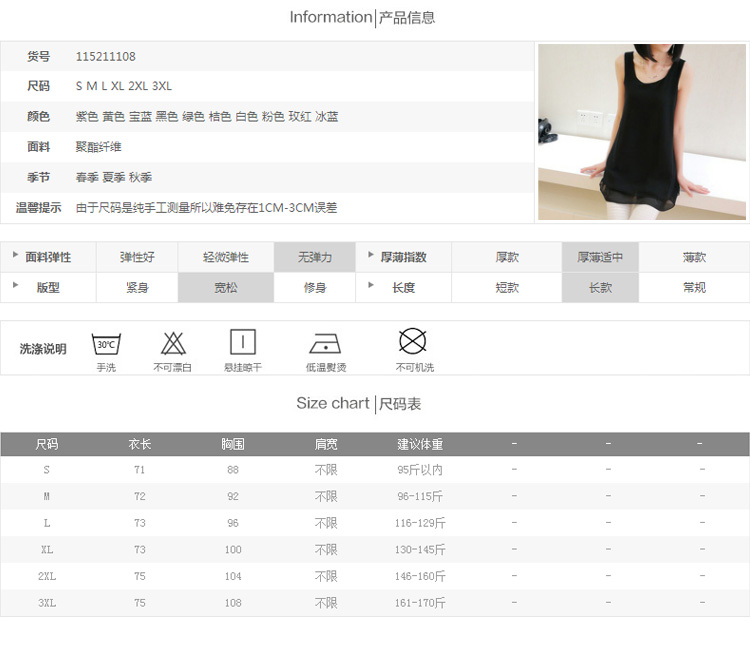Click the 3XL row size label in chart
Image resolution: width=750 pixels, height=652 pixels.
pyautogui.click(x=47, y=603)
